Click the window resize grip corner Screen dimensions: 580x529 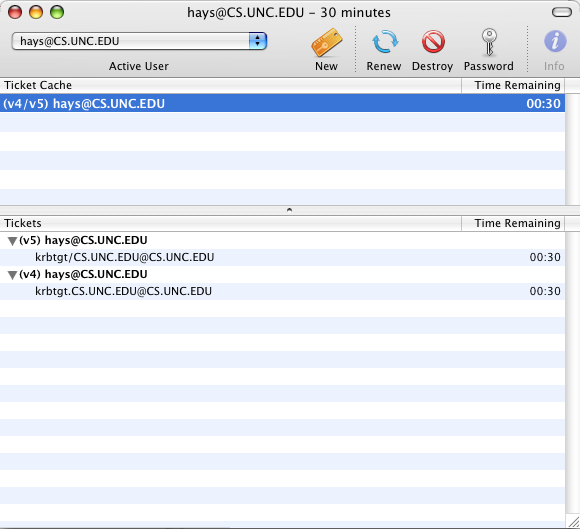(x=574, y=522)
